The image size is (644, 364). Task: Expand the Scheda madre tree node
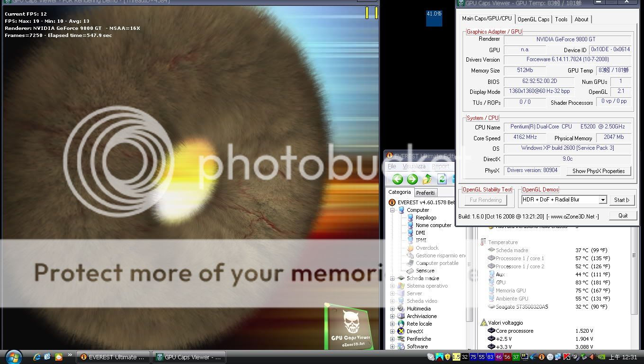(x=392, y=278)
